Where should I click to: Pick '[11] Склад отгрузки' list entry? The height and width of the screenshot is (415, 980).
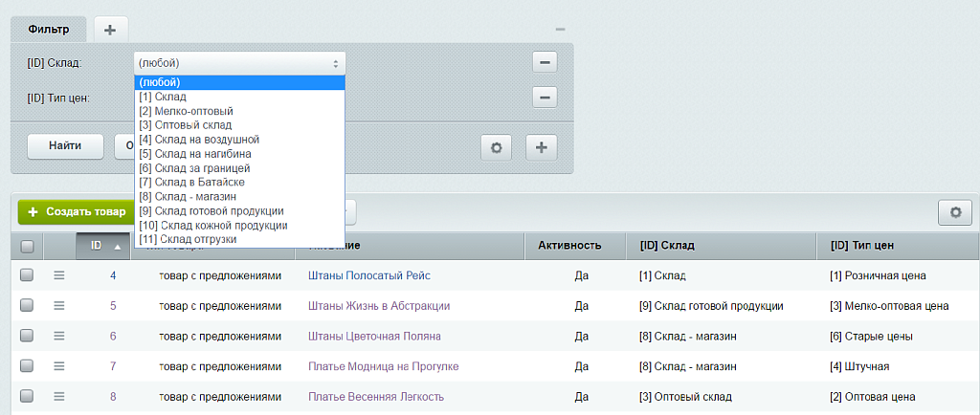pyautogui.click(x=188, y=239)
